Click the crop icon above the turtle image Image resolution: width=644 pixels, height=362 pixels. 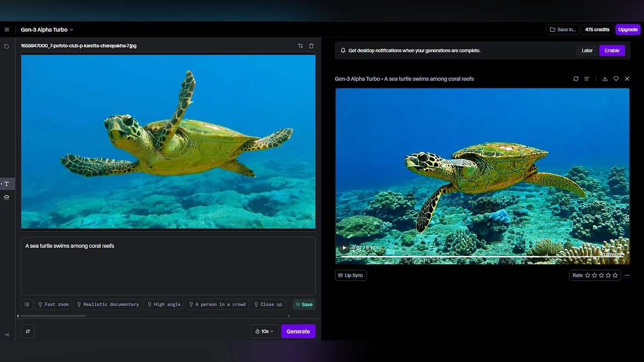coord(301,46)
